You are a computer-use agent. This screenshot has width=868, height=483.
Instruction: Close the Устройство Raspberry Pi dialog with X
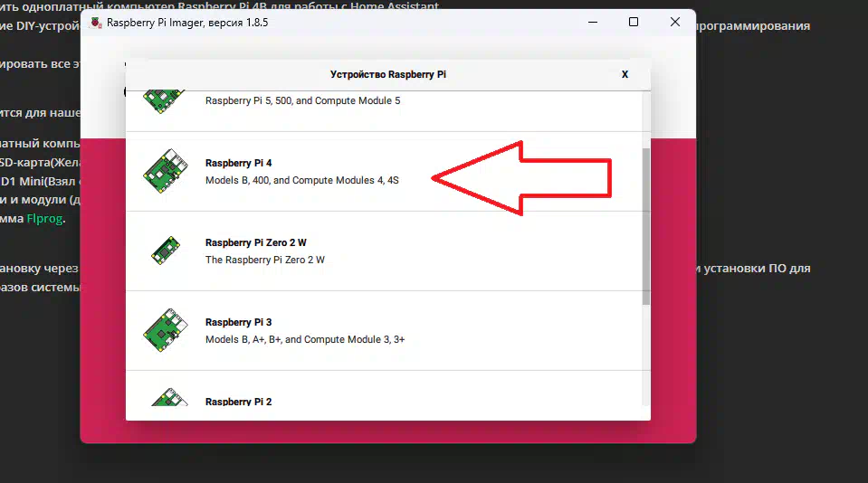(625, 75)
